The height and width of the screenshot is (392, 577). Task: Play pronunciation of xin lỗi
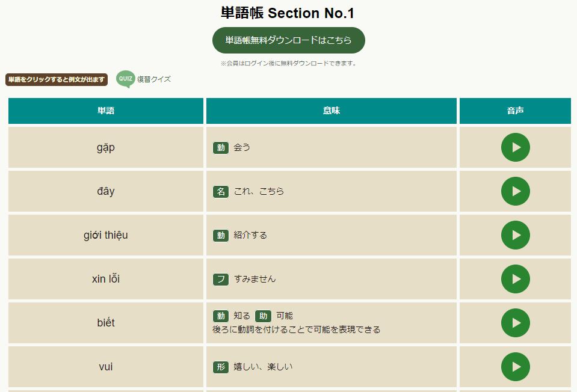515,279
